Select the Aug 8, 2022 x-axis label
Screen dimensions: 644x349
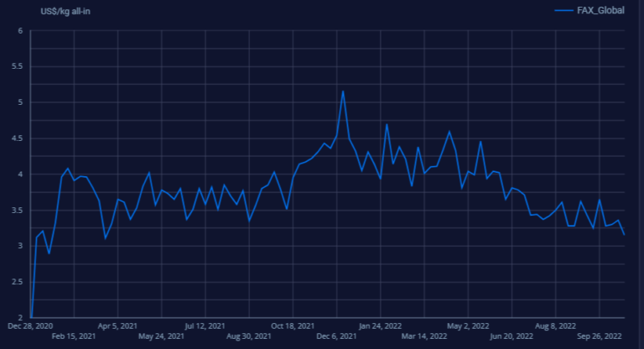click(x=555, y=326)
